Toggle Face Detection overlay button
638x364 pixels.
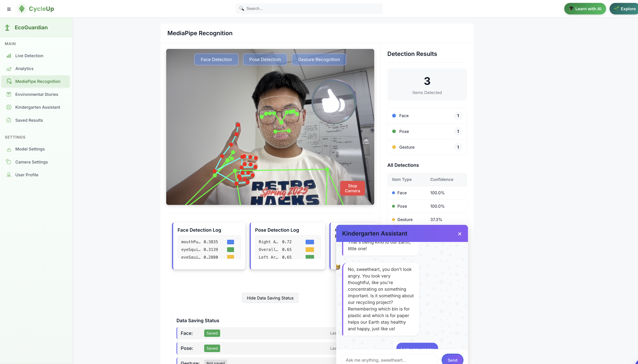[x=216, y=60]
